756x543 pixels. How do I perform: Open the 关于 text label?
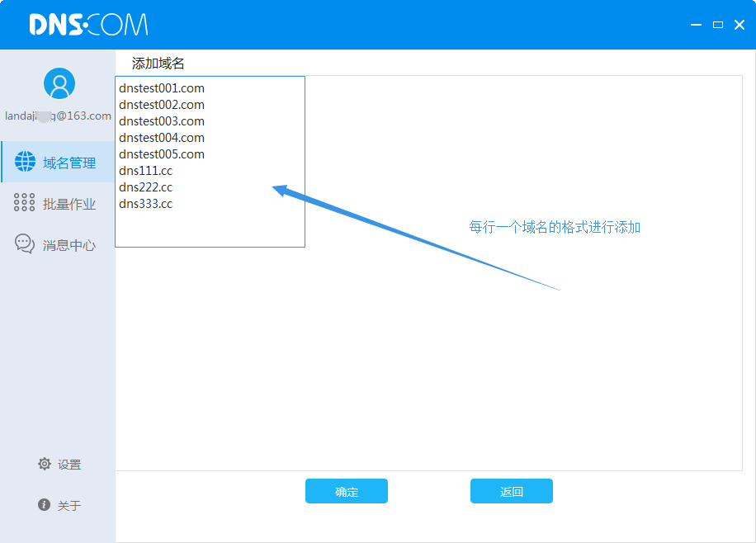point(69,505)
